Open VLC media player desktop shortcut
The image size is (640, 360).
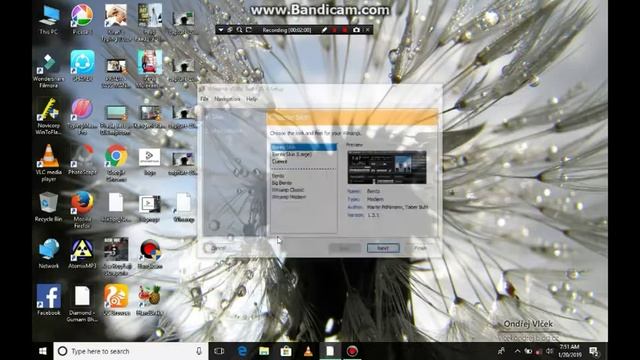[x=49, y=163]
